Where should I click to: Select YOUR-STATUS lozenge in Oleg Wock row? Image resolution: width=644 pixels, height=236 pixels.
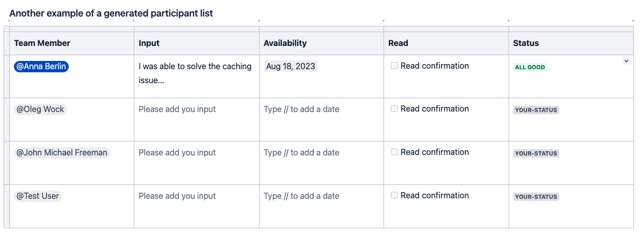pos(536,110)
